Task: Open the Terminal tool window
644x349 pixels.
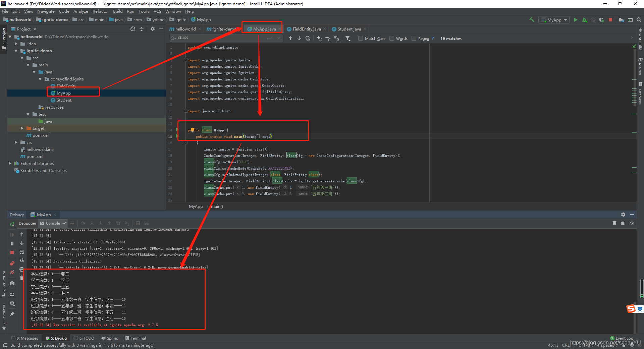Action: [136, 338]
